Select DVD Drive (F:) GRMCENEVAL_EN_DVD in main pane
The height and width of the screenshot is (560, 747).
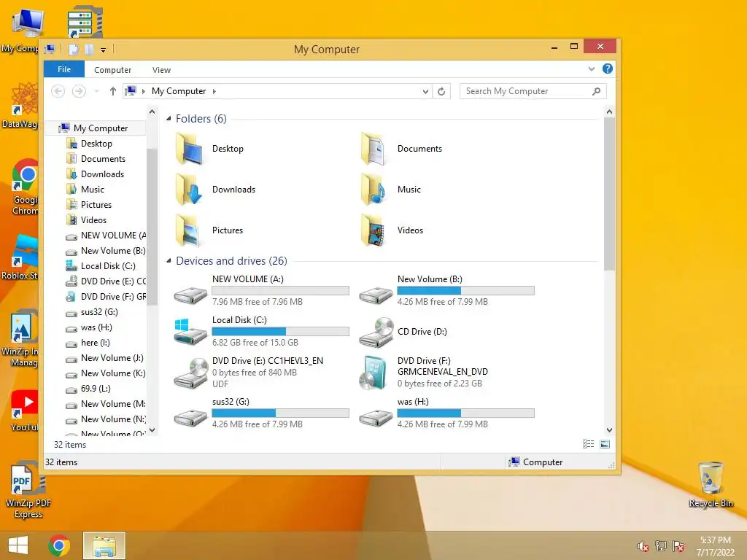[424, 372]
